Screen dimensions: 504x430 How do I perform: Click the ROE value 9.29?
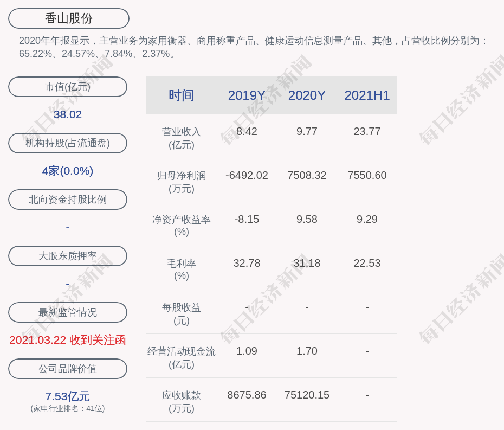coord(367,219)
